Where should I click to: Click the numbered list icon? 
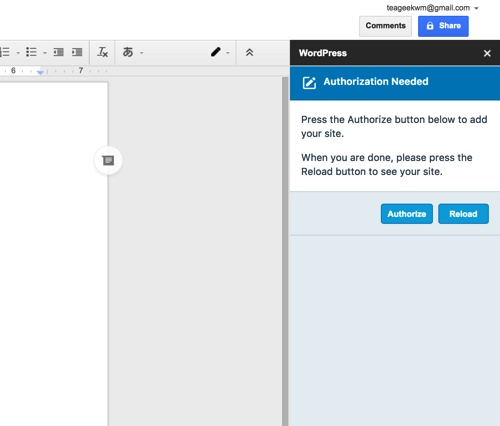(x=5, y=52)
